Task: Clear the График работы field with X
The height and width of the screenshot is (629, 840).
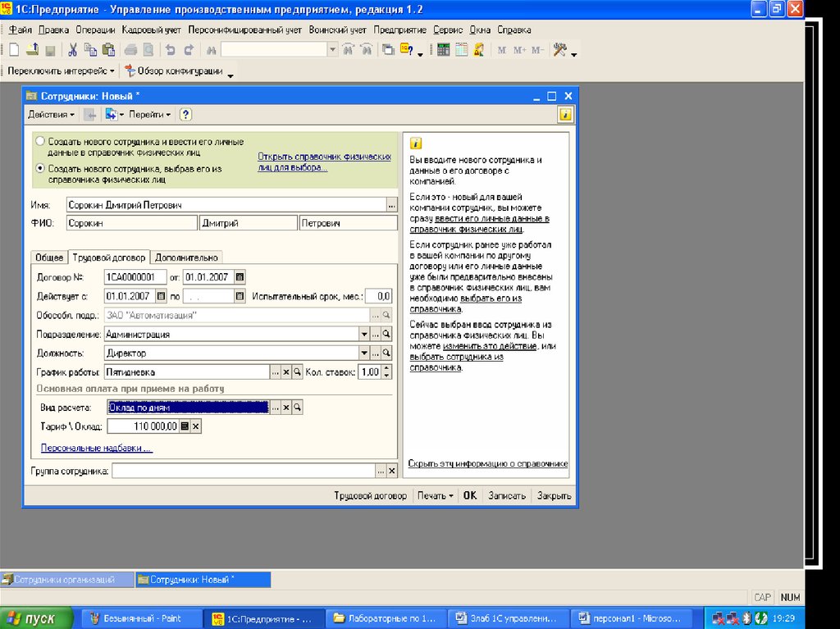Action: [286, 371]
